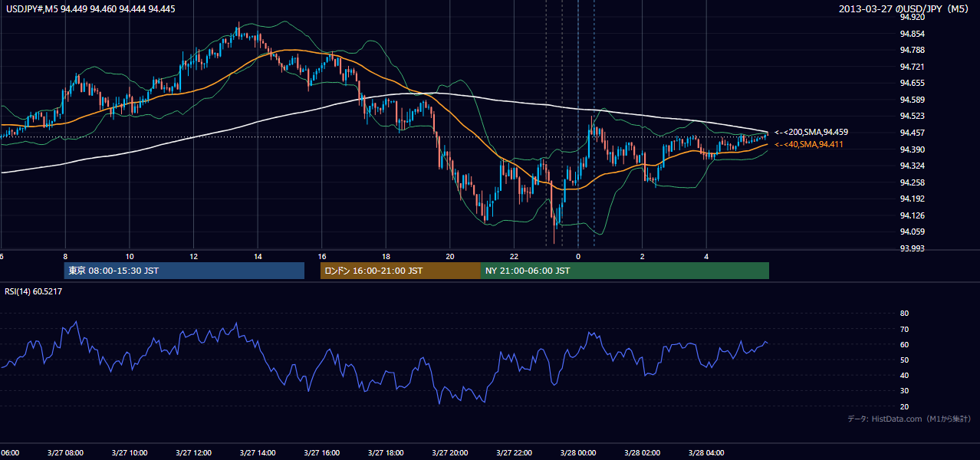Viewport: 980px width, 460px height.
Task: Click the 3/27 14:00 time axis label
Action: click(x=258, y=452)
